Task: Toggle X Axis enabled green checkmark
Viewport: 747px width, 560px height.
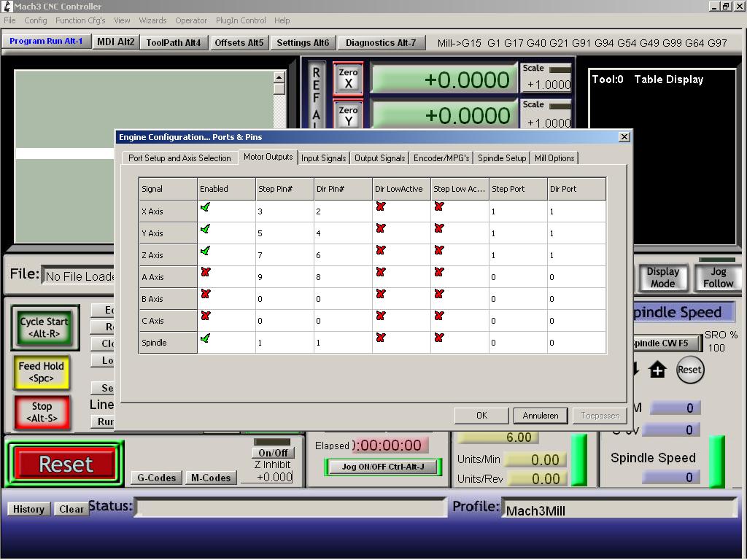Action: pyautogui.click(x=205, y=208)
